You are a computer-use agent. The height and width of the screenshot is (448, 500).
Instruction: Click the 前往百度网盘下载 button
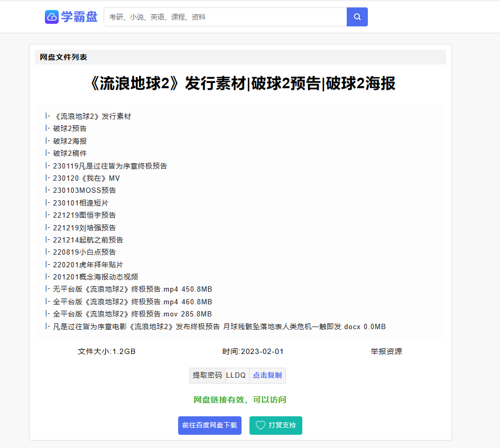coord(209,425)
